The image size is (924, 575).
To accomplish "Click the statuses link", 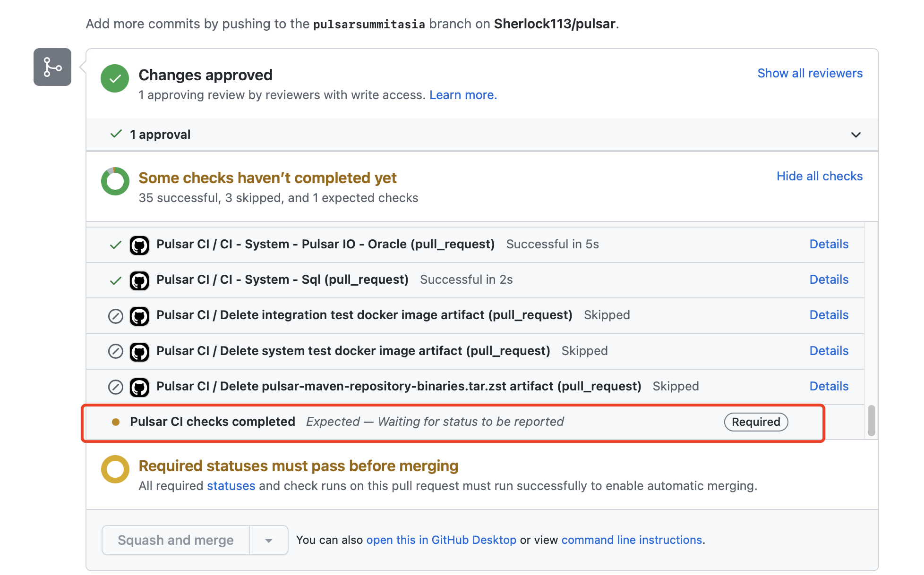I will (231, 486).
